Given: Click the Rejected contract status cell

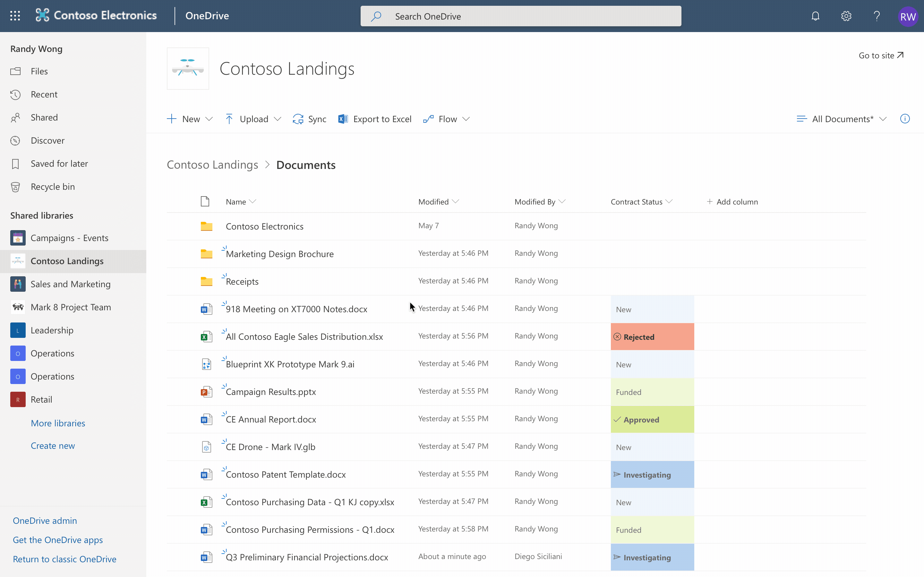Looking at the screenshot, I should click(652, 337).
